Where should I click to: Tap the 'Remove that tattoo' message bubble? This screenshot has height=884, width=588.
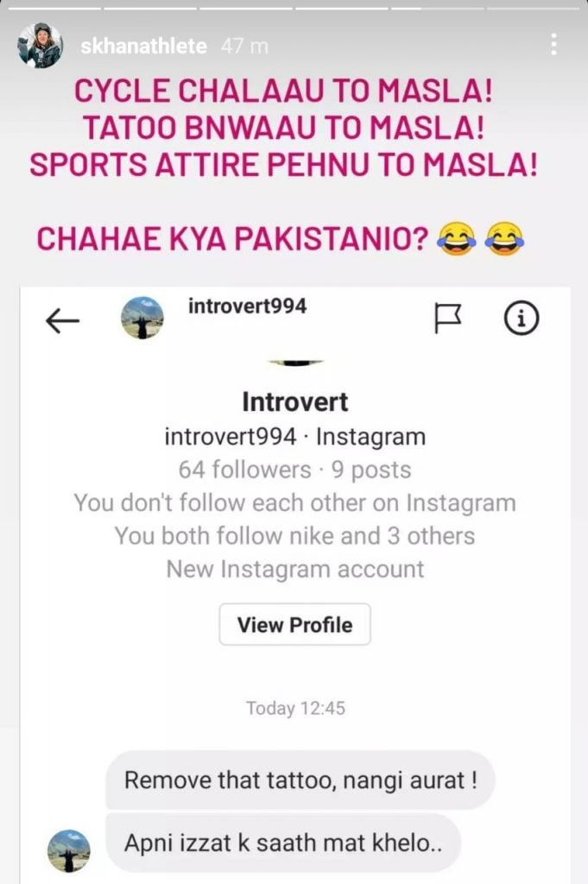coord(300,780)
